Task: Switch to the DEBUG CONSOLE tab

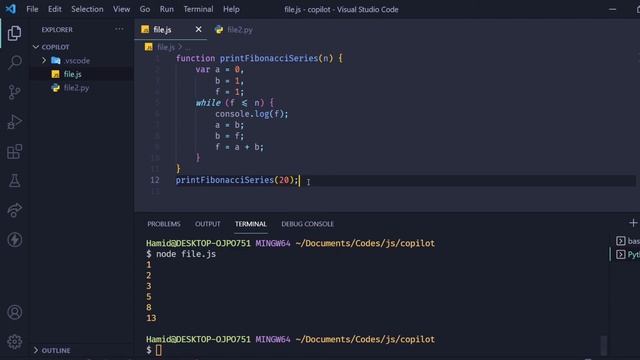Action: coord(308,224)
